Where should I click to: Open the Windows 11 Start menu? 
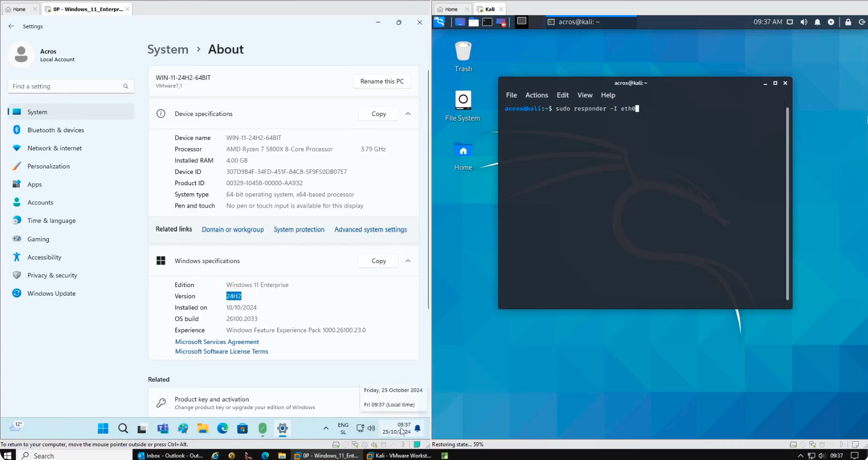pyautogui.click(x=103, y=428)
